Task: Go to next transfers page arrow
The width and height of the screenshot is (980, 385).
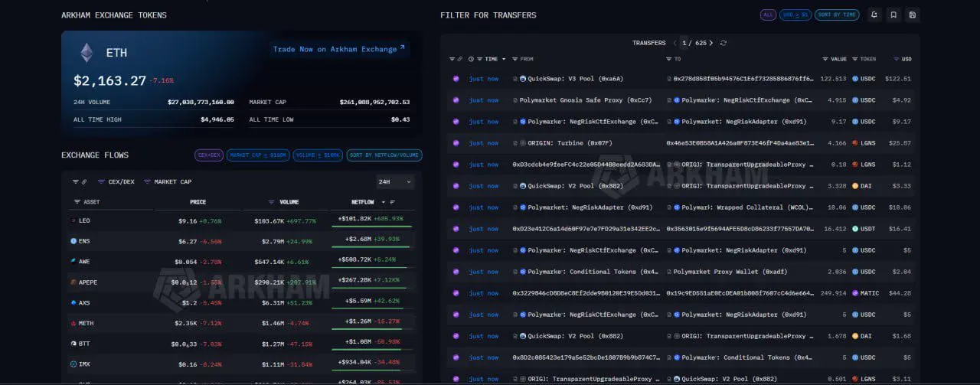Action: 711,43
